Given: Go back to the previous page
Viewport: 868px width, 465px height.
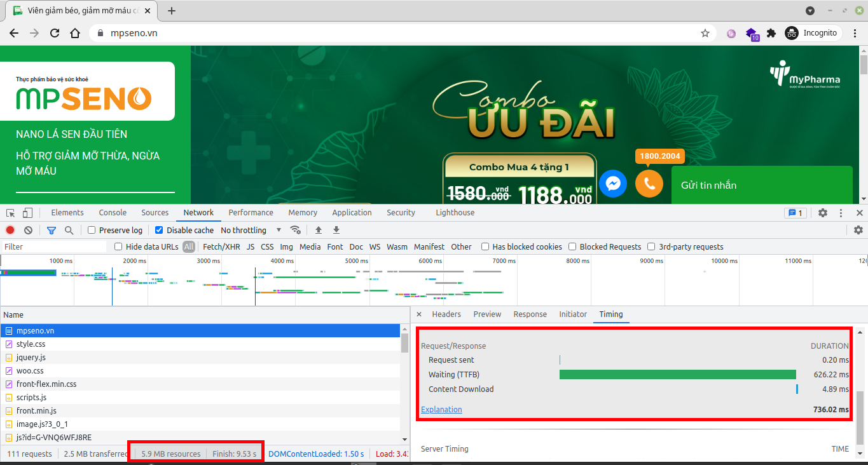Looking at the screenshot, I should coord(14,33).
